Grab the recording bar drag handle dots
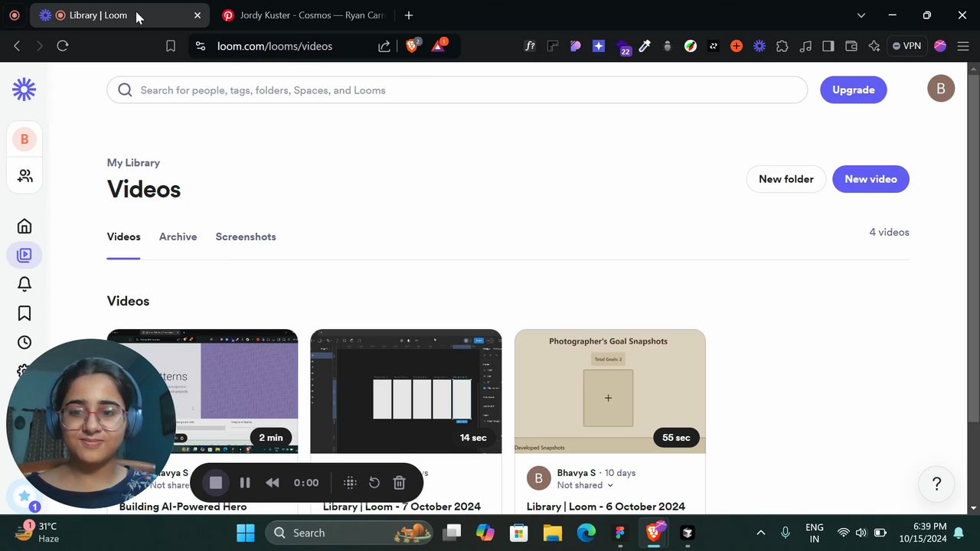This screenshot has width=980, height=551. pos(350,482)
